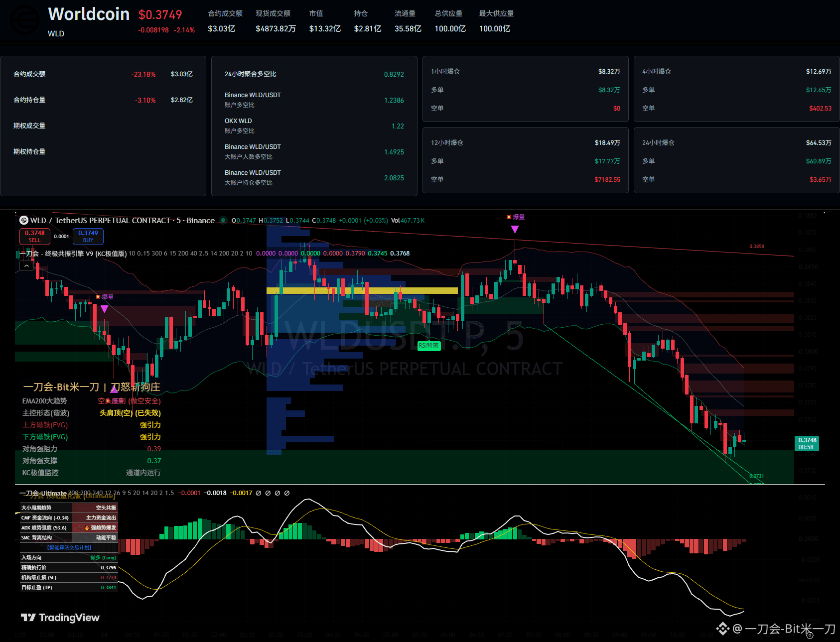Open the TradingView logo link

tap(60, 618)
